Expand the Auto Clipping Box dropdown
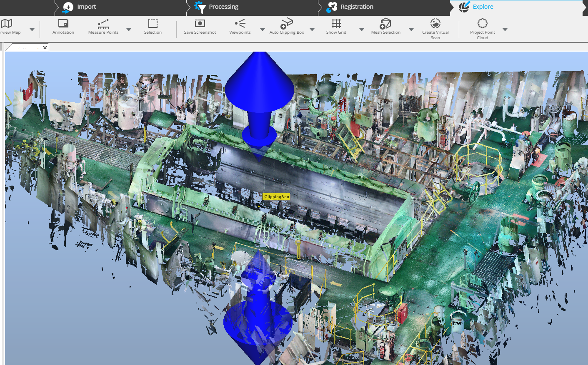Screen dimensions: 588x365 (x=312, y=30)
